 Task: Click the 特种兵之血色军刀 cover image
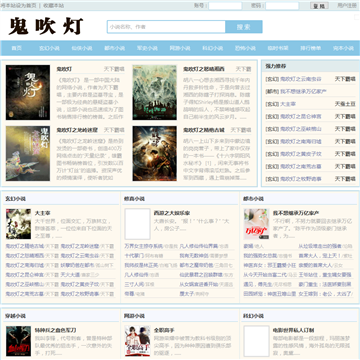pyautogui.click(x=18, y=341)
